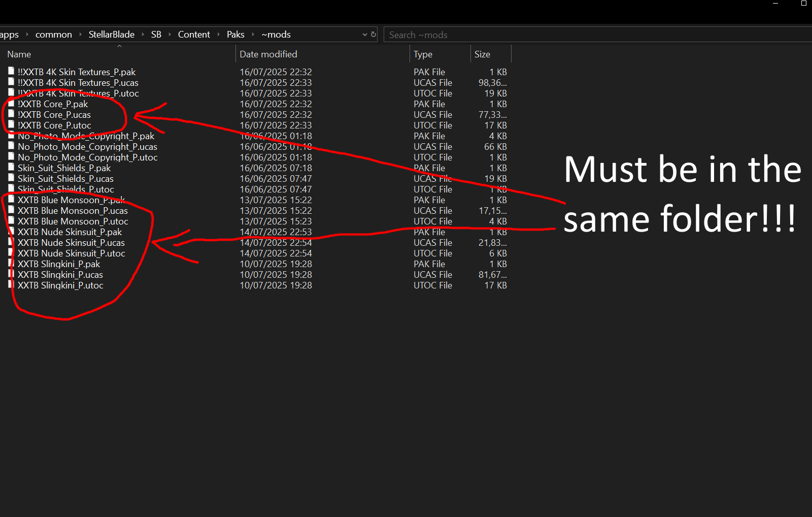Click the size value 98,36...
The image size is (812, 517).
point(492,83)
